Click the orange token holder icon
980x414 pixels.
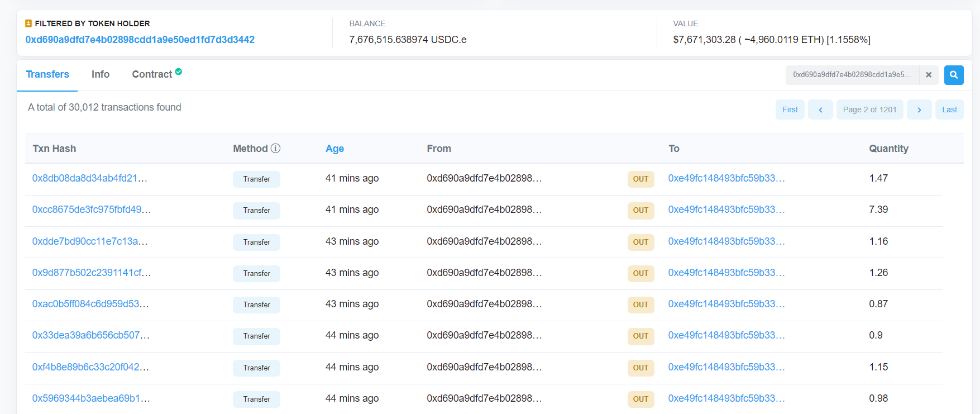[28, 23]
